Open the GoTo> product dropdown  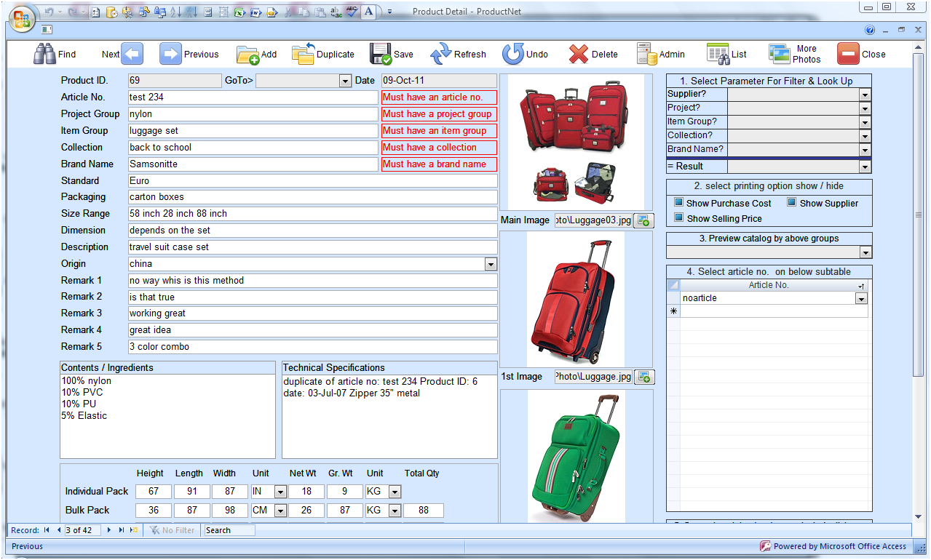tap(346, 81)
